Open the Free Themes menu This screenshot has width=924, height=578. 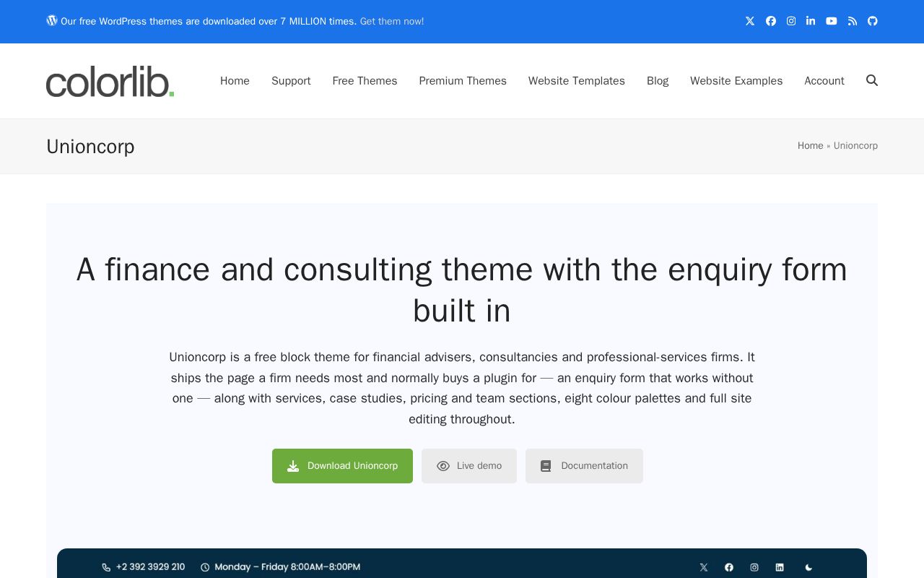[365, 81]
